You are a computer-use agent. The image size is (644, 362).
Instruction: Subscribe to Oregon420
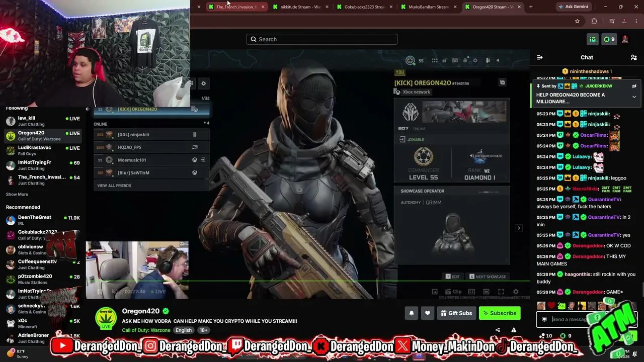point(500,313)
